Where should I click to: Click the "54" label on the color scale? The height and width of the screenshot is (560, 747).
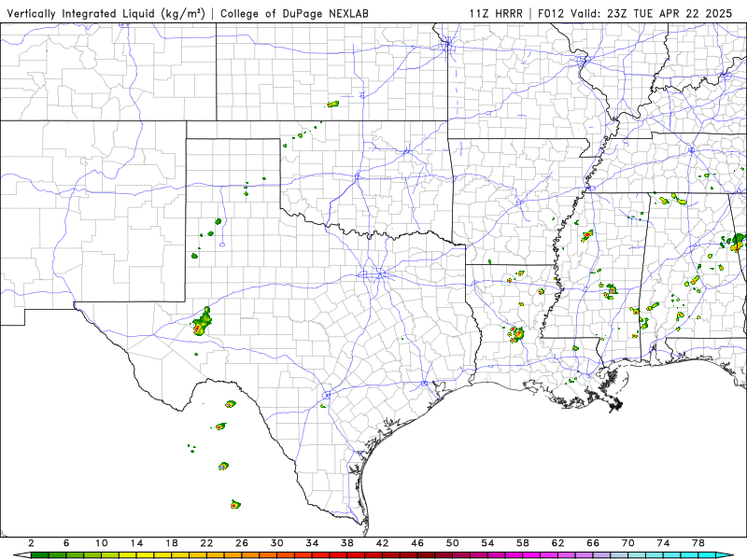click(x=487, y=543)
